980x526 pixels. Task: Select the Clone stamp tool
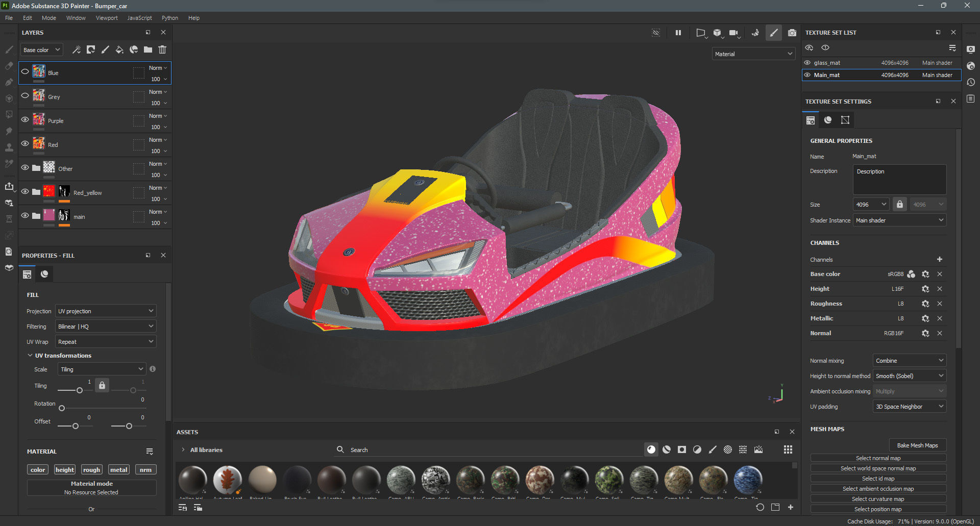9,147
